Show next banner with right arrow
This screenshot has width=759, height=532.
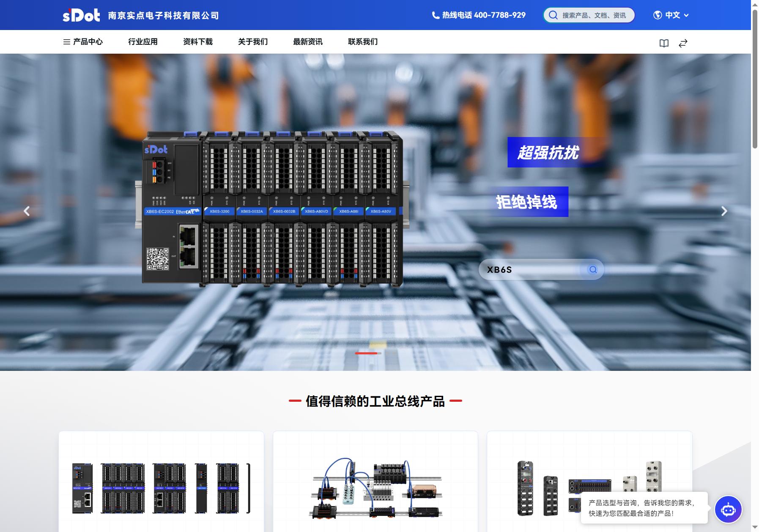(x=724, y=211)
